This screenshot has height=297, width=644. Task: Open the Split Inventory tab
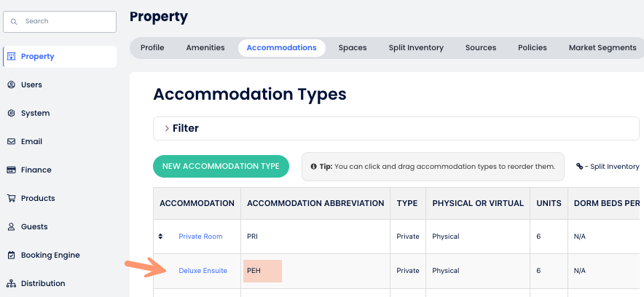point(416,48)
